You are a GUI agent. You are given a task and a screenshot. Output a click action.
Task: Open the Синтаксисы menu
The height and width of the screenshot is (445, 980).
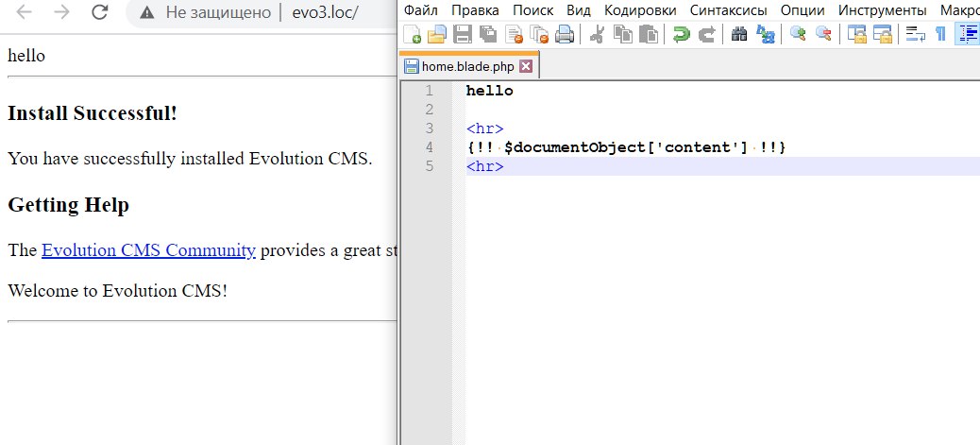click(x=728, y=10)
